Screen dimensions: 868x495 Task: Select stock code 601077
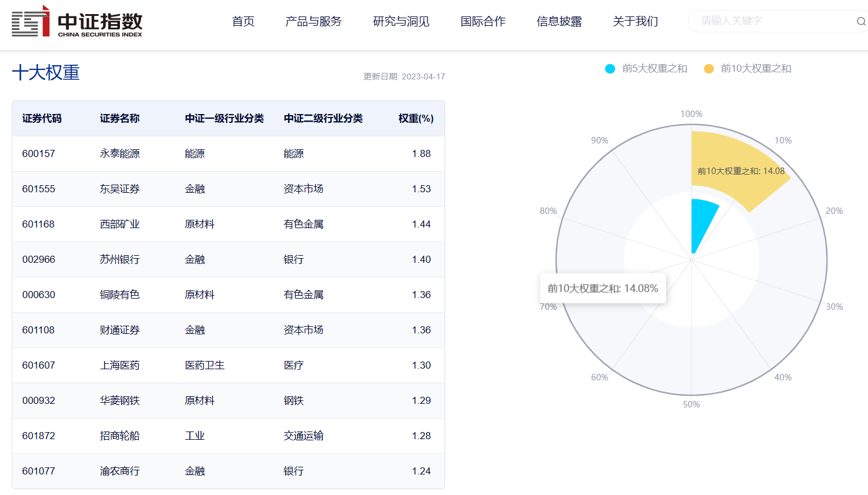pyautogui.click(x=38, y=471)
